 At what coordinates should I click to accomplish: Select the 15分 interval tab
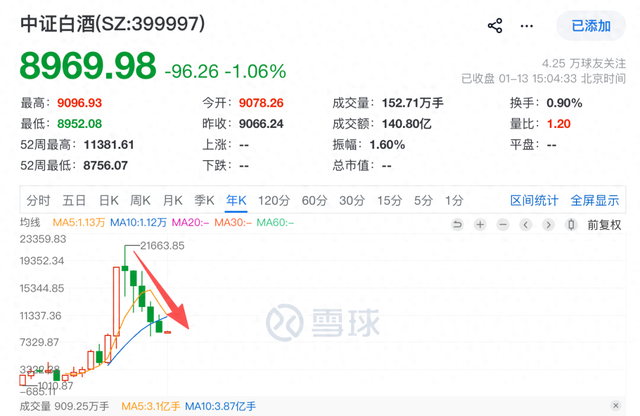click(x=389, y=200)
